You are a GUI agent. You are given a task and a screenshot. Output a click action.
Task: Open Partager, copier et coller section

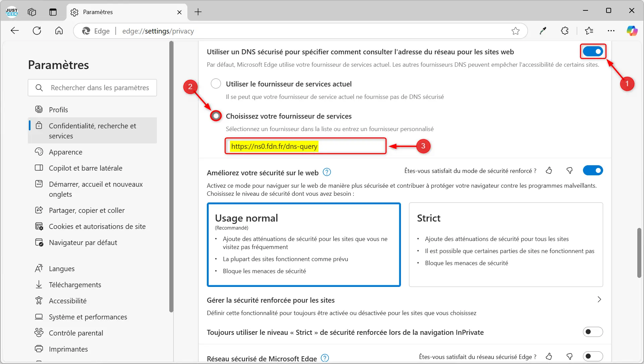[x=92, y=210]
